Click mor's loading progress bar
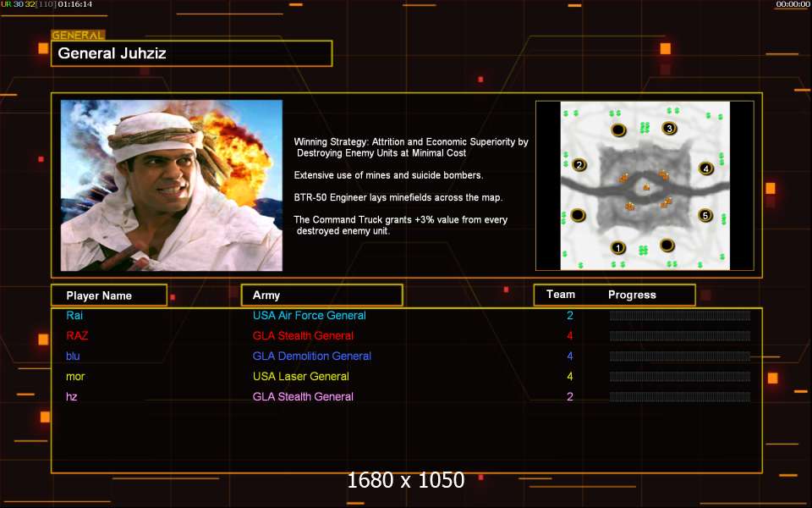The height and width of the screenshot is (508, 812). pyautogui.click(x=680, y=376)
